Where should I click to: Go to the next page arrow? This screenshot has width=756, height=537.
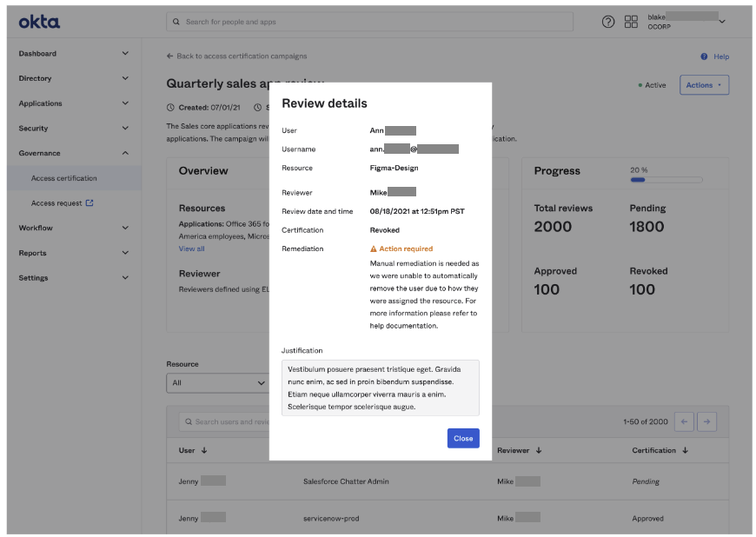[x=707, y=421]
